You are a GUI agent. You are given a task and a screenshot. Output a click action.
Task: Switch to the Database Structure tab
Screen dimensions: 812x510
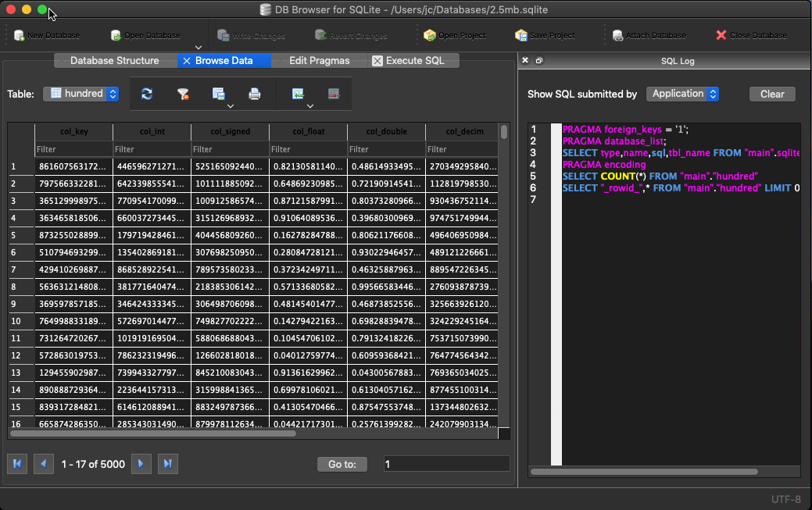point(114,61)
